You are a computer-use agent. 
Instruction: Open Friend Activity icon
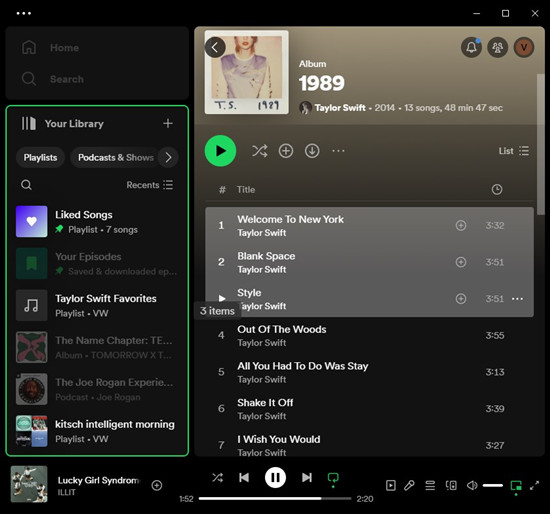pos(497,47)
